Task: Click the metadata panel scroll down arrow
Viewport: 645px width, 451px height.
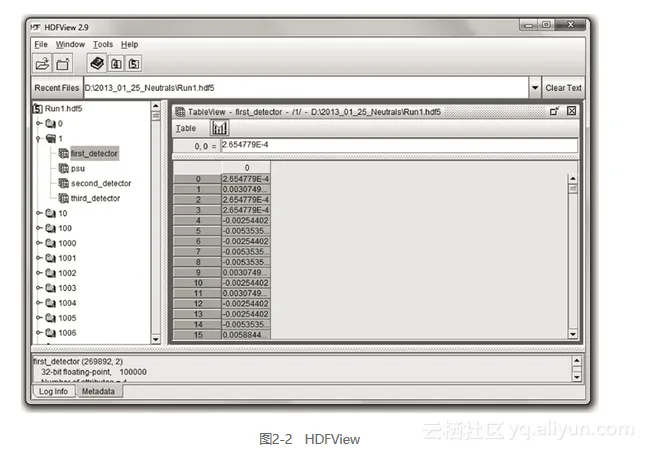Action: (x=577, y=377)
